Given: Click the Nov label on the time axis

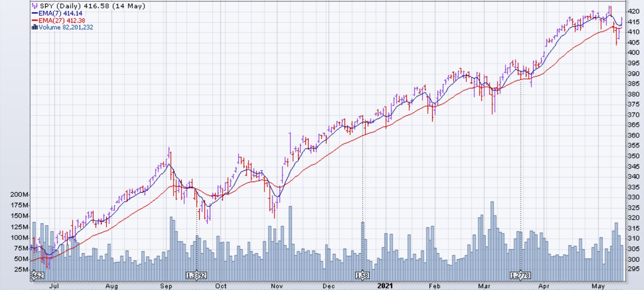Looking at the screenshot, I should [x=277, y=286].
